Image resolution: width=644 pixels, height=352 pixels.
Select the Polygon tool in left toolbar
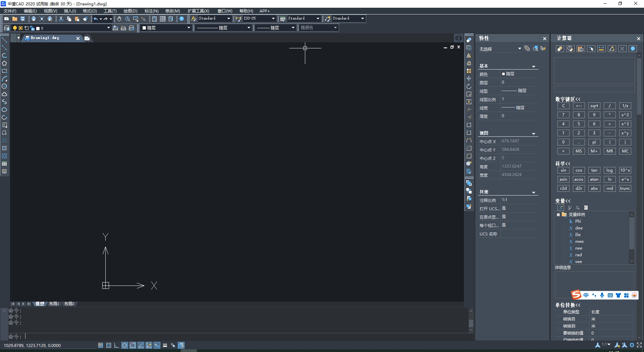click(x=4, y=63)
